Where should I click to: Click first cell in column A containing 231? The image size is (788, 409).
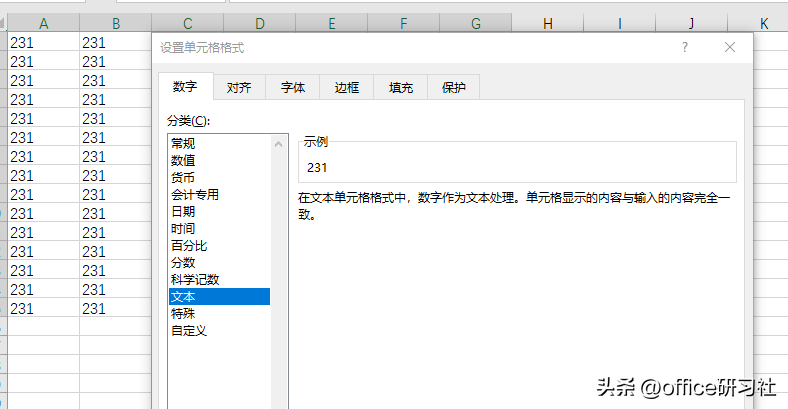pos(44,42)
